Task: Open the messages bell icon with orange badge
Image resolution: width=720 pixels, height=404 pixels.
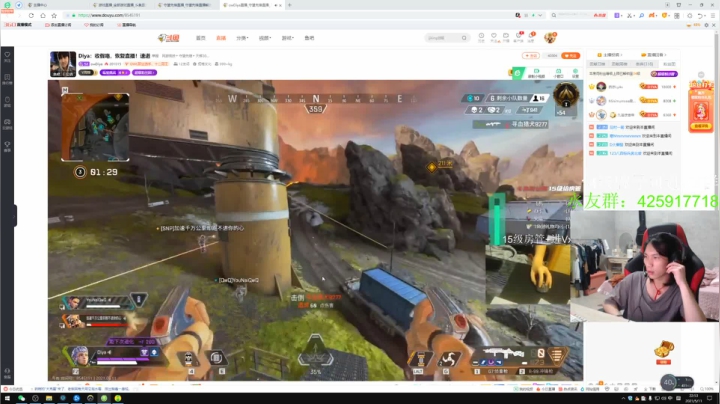Action: [x=531, y=37]
